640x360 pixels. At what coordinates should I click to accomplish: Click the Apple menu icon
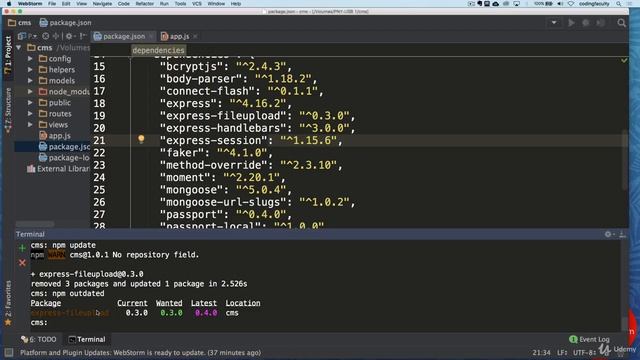pos(9,4)
